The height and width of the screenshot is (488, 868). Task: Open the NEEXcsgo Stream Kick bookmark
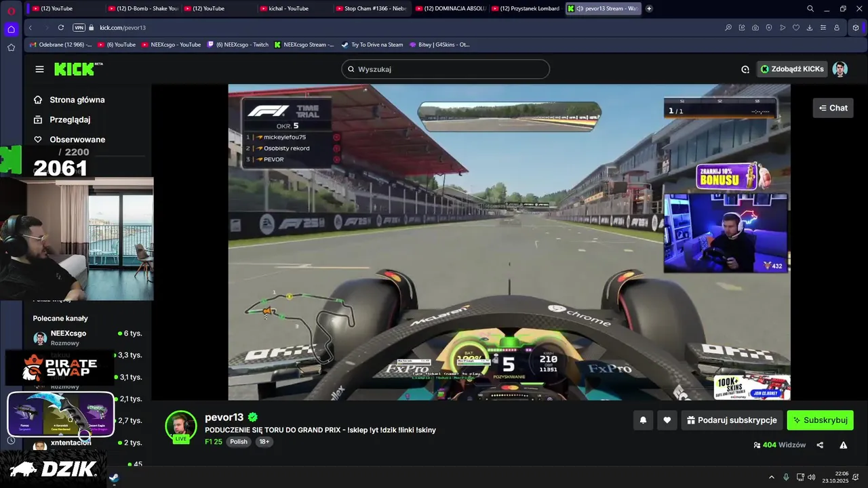click(x=304, y=45)
